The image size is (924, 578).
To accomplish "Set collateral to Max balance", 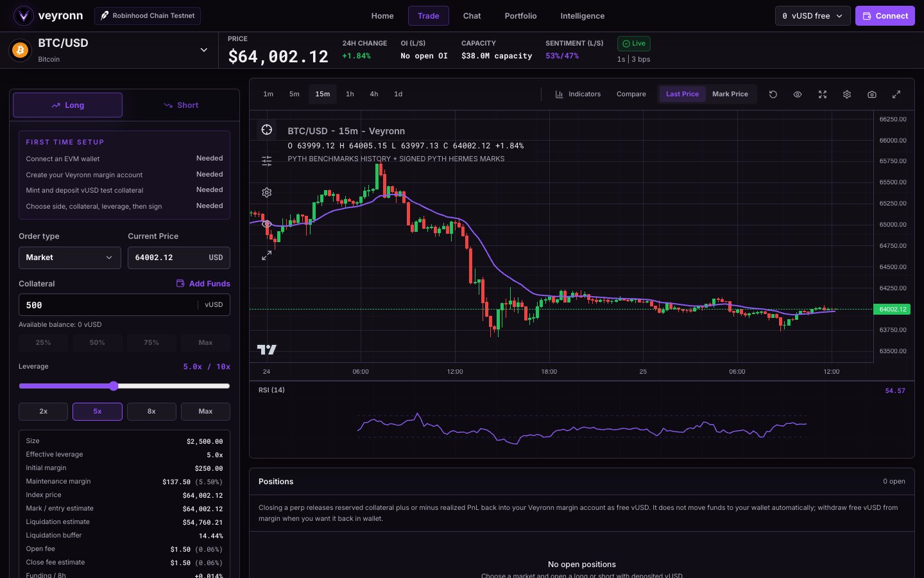I will 205,343.
